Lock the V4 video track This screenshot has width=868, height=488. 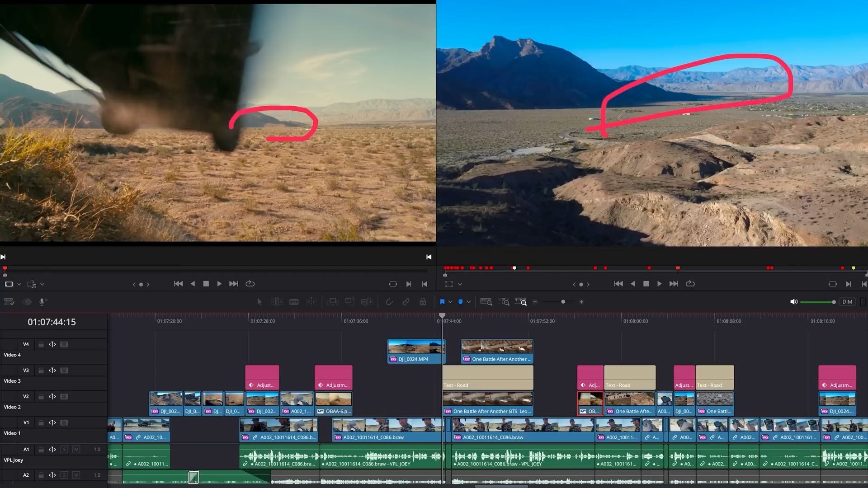tap(41, 344)
